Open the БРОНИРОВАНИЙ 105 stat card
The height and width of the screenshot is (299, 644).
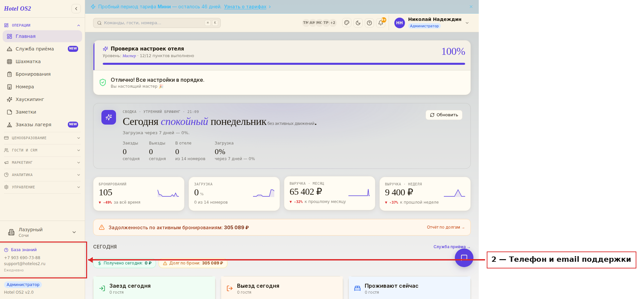[139, 194]
